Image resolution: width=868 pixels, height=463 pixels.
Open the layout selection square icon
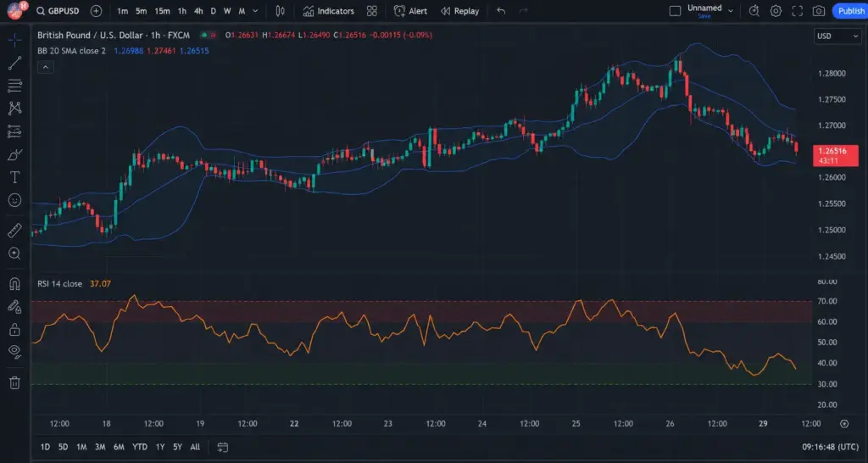[x=675, y=11]
